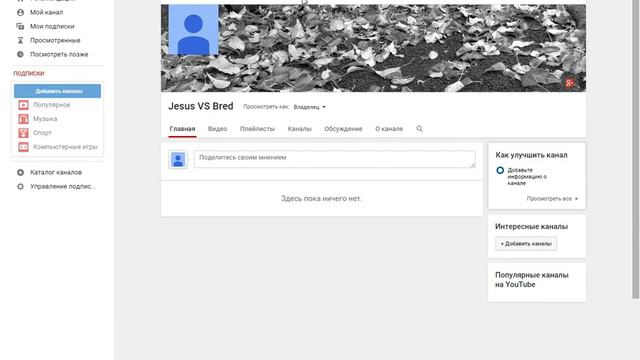This screenshot has width=640, height=360.
Task: Click small avatar beside comment box
Action: [x=178, y=160]
